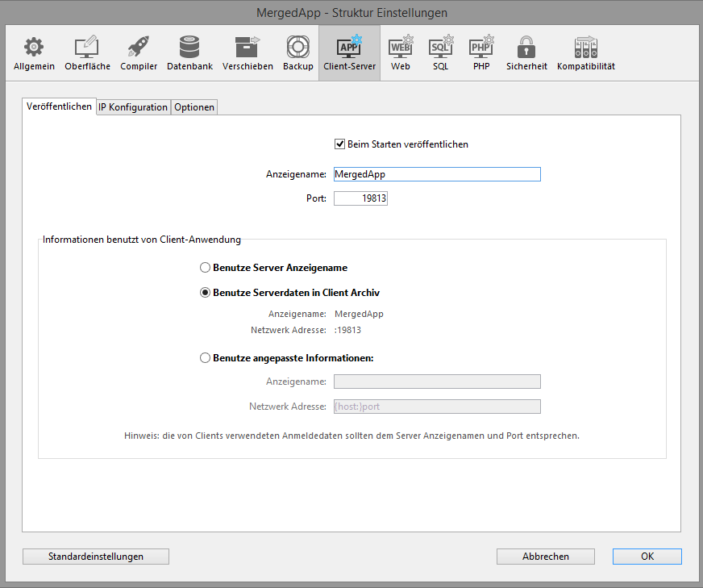Click into the Anzeigename field with MergedApp
The width and height of the screenshot is (703, 588).
(436, 174)
